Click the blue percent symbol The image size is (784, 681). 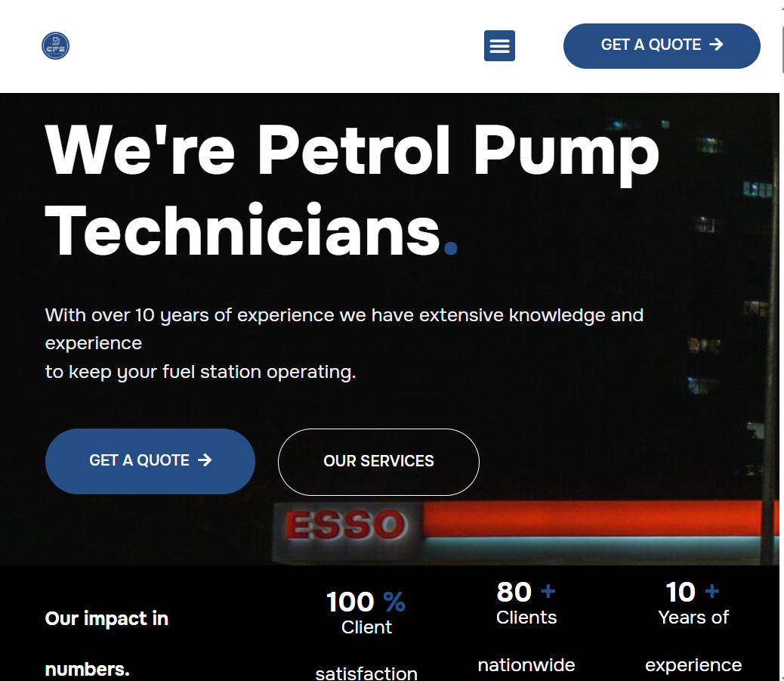pos(394,602)
